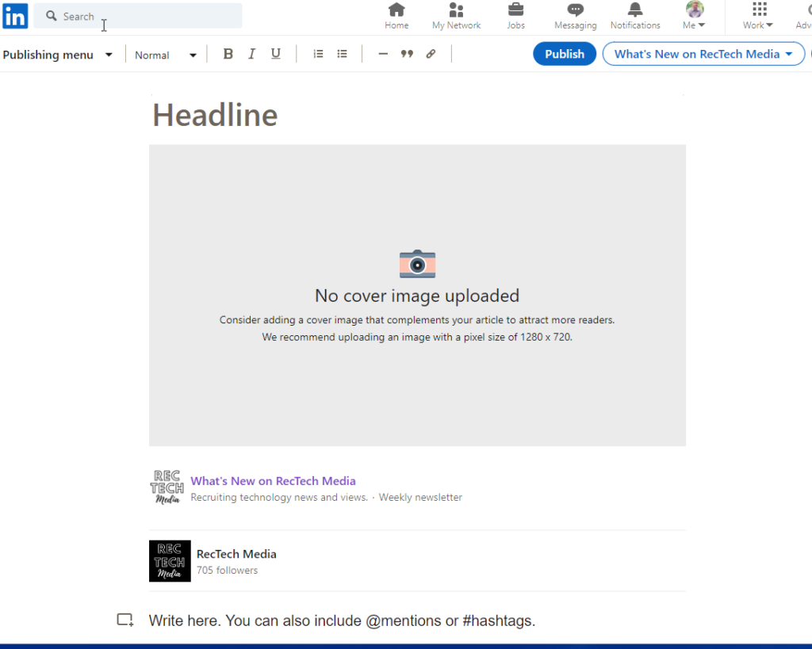The height and width of the screenshot is (649, 812).
Task: View Notifications
Action: tap(635, 16)
